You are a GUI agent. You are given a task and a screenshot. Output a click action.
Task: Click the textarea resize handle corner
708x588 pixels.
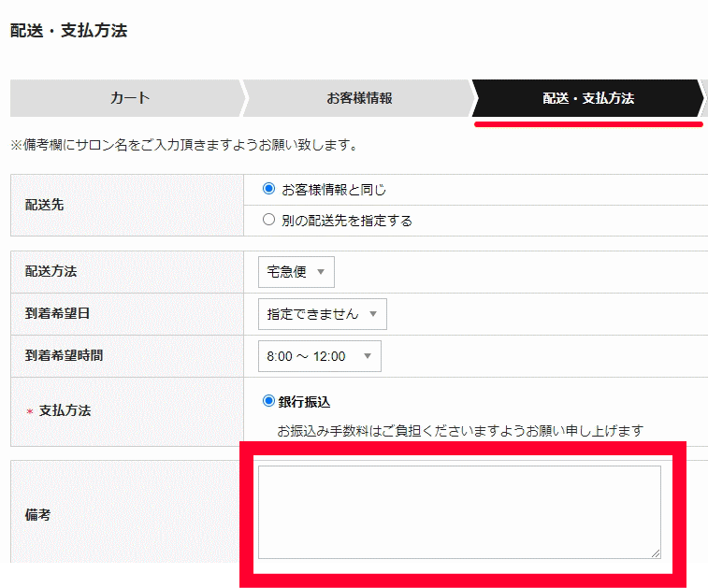(656, 553)
